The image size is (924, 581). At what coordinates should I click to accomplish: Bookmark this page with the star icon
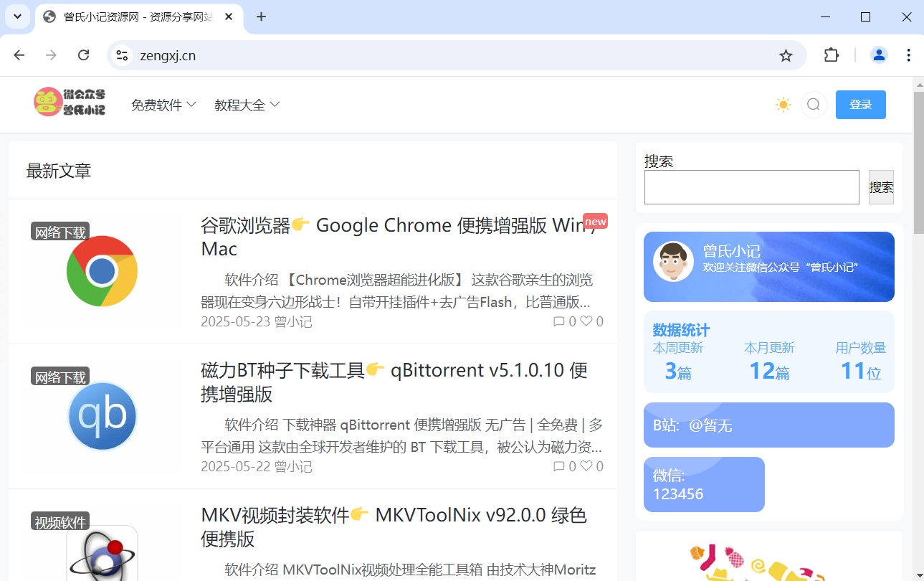click(786, 55)
